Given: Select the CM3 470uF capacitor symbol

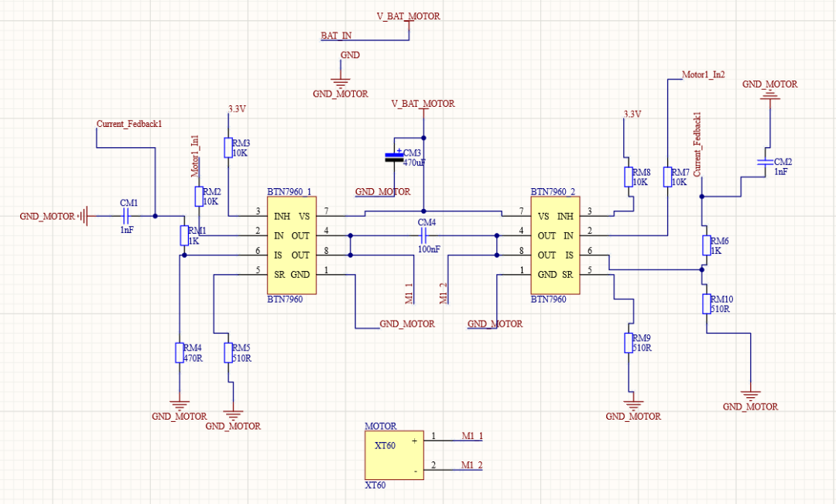Looking at the screenshot, I should 395,157.
